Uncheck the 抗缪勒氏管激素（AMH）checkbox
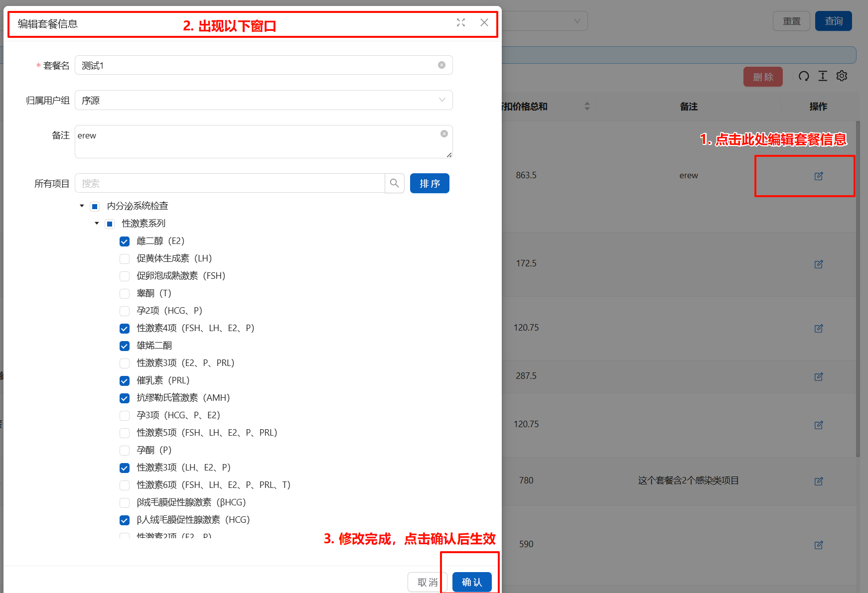 pyautogui.click(x=125, y=398)
